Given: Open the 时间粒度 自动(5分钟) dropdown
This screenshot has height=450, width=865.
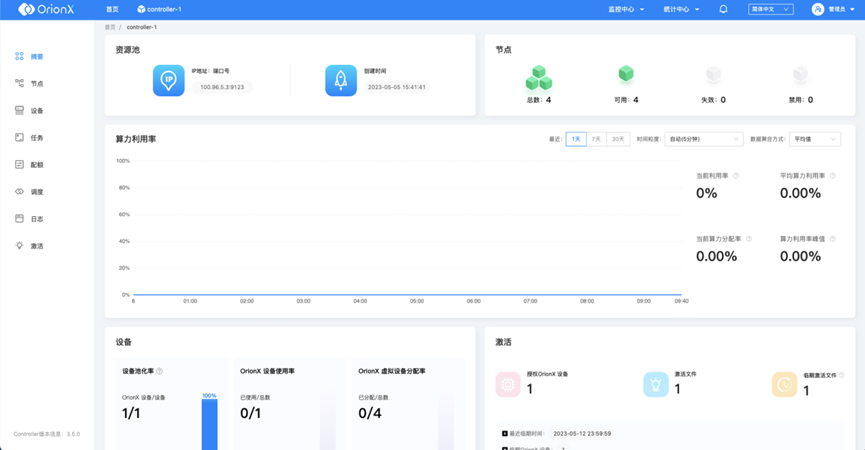Looking at the screenshot, I should [x=704, y=139].
